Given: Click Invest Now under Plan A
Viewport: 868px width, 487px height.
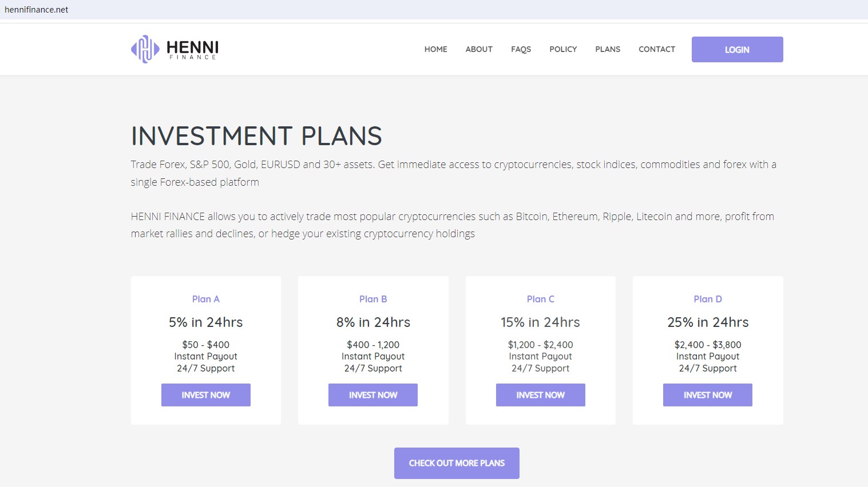Looking at the screenshot, I should (206, 395).
